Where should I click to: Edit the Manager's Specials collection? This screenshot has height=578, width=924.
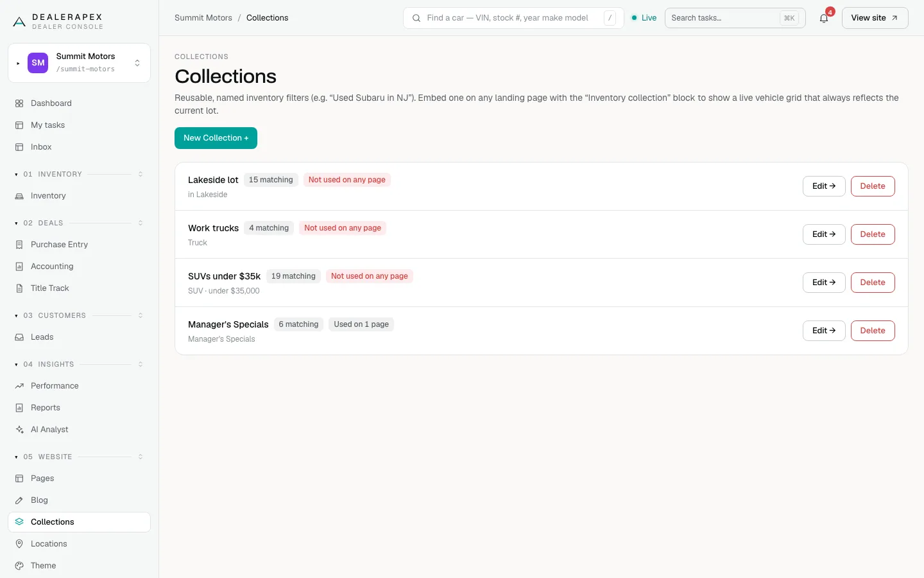tap(824, 331)
